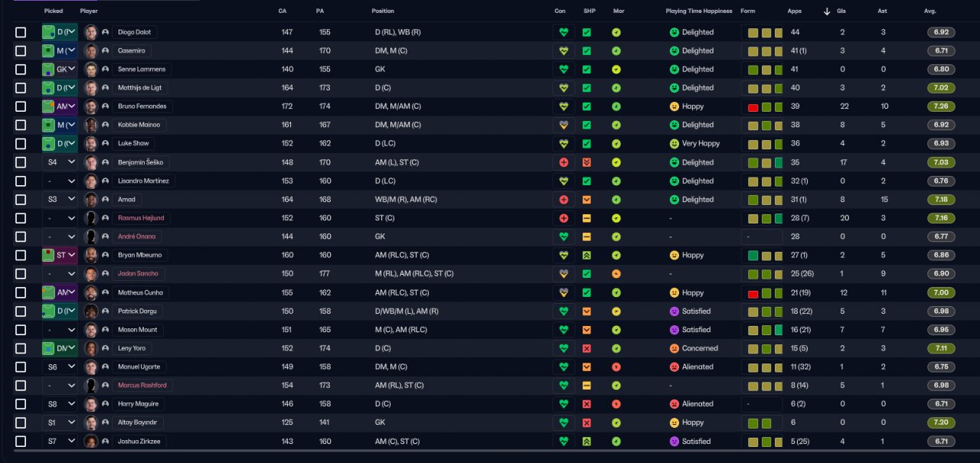980x463 pixels.
Task: Click Amad's red injury cross icon
Action: (564, 200)
